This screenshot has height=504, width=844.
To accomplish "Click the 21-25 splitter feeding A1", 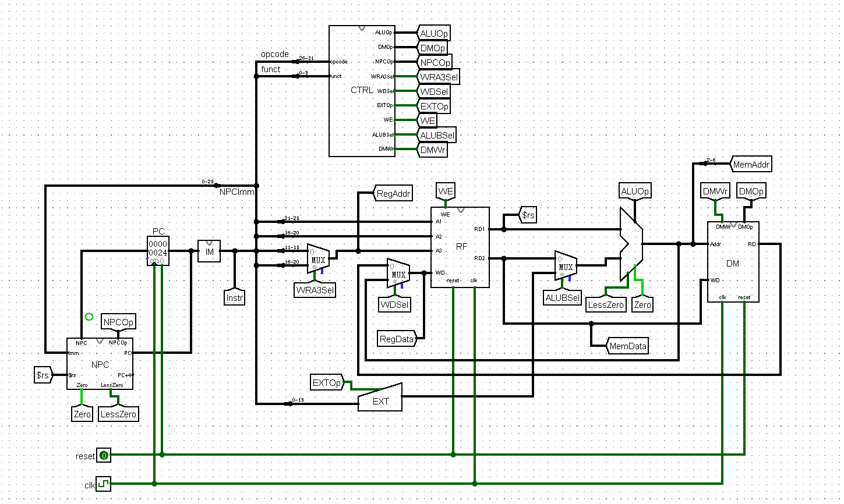I will [x=289, y=220].
